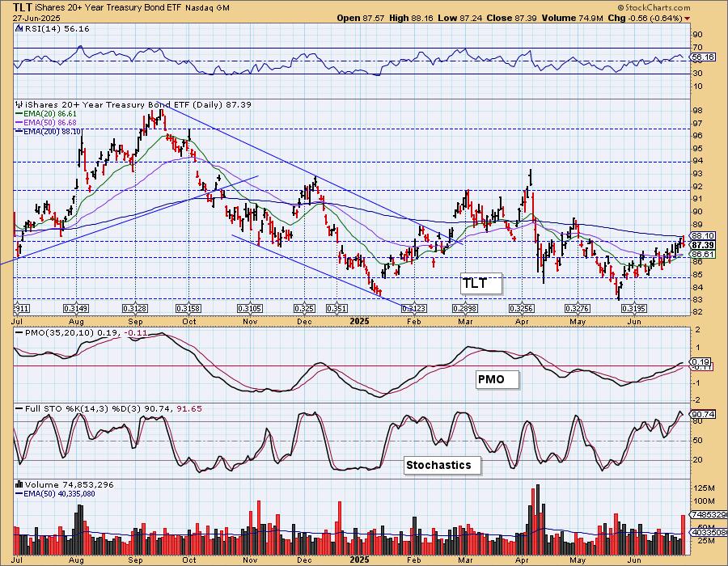Click the 'EMA(50) 40,335,080' volume legend text
Viewport: 728px width, 566px height.
[59, 494]
